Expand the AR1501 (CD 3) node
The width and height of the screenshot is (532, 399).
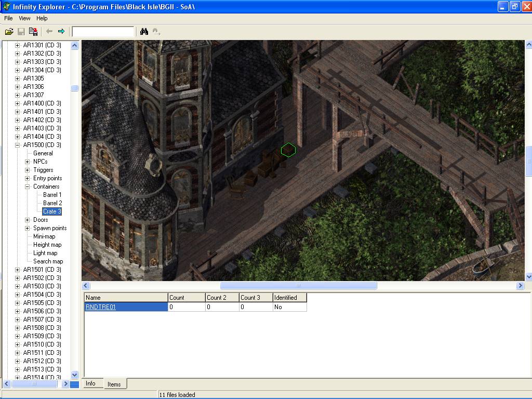[17, 270]
